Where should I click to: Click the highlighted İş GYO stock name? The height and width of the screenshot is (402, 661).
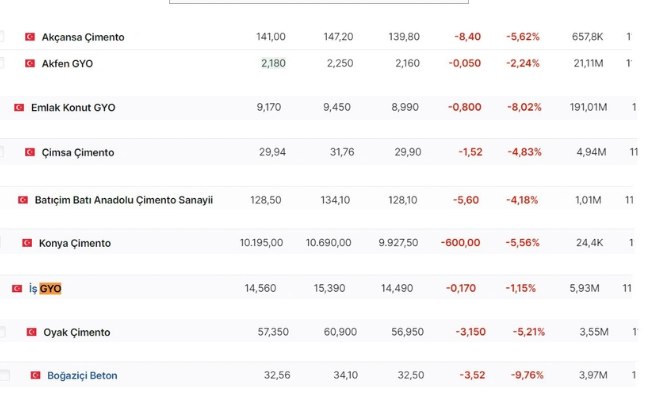[x=45, y=289]
